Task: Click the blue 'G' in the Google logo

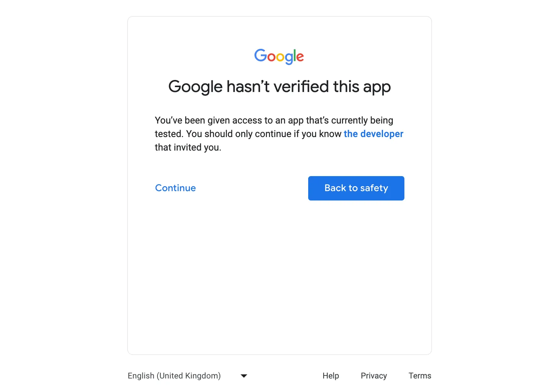Action: [260, 56]
